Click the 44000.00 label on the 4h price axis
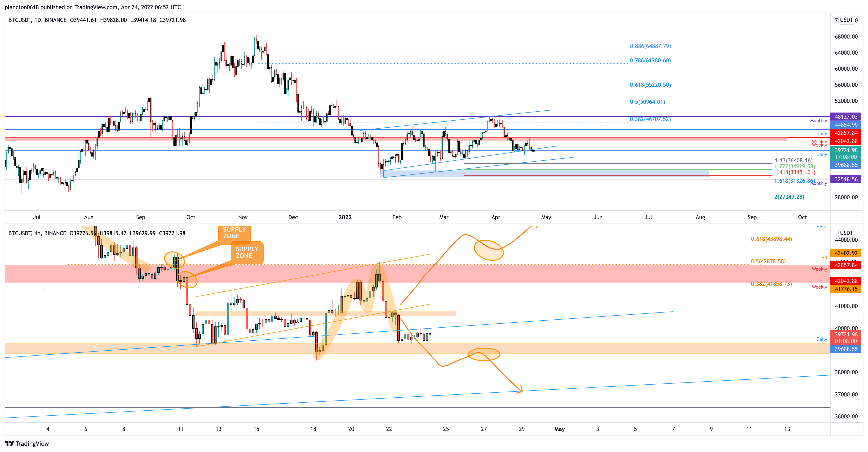The height and width of the screenshot is (452, 868). click(x=846, y=240)
